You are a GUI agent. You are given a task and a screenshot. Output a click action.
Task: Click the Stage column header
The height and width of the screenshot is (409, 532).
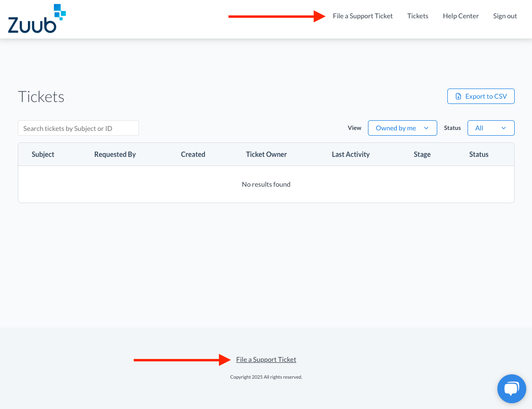422,154
